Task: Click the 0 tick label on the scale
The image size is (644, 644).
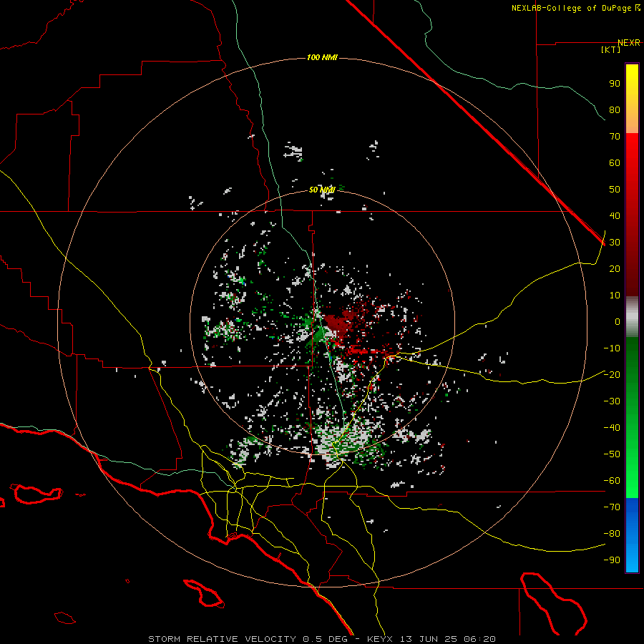Action: tap(618, 322)
